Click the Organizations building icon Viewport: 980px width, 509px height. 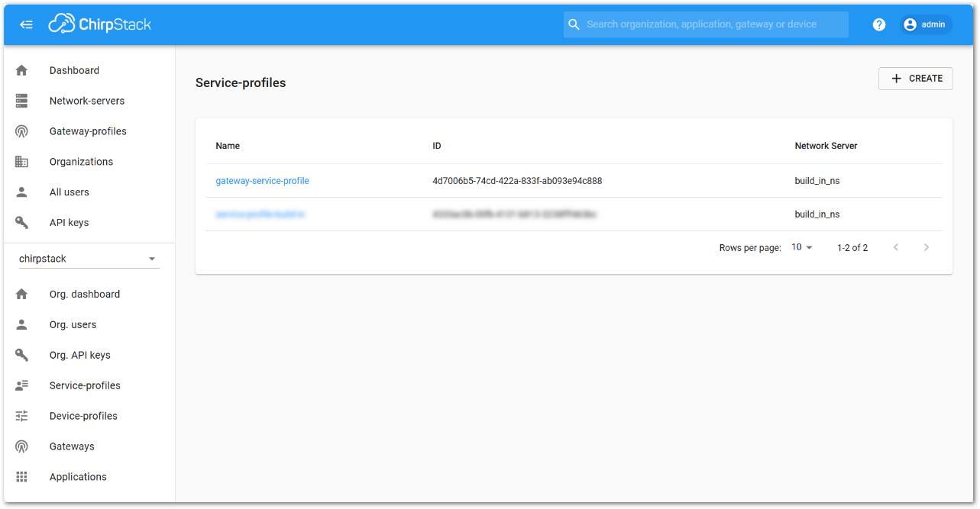[21, 162]
